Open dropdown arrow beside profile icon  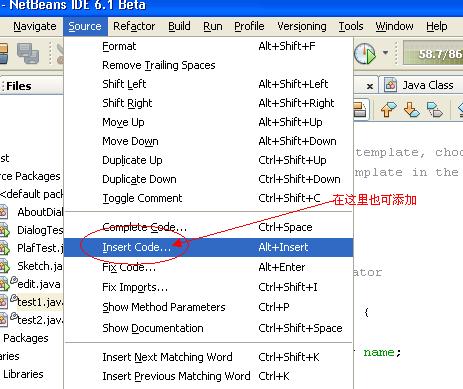(x=385, y=53)
